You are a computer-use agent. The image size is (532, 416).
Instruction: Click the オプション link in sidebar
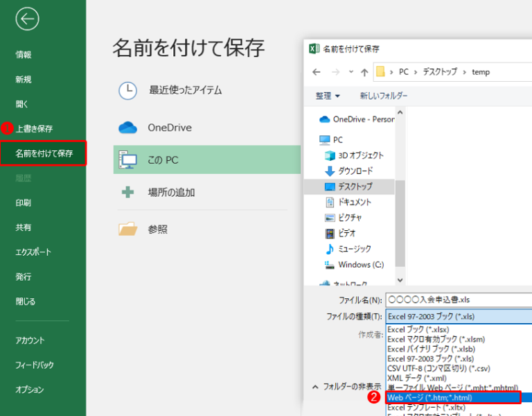[x=29, y=390]
